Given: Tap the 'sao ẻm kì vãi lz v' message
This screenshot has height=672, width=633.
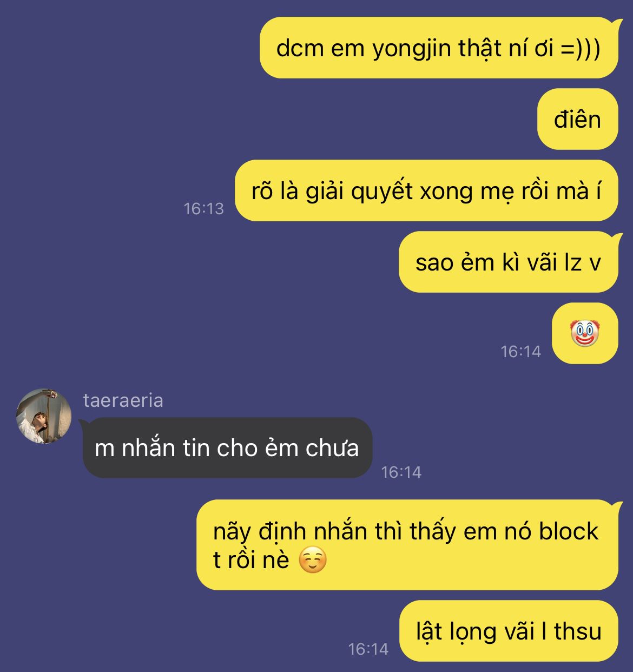Looking at the screenshot, I should (x=508, y=262).
